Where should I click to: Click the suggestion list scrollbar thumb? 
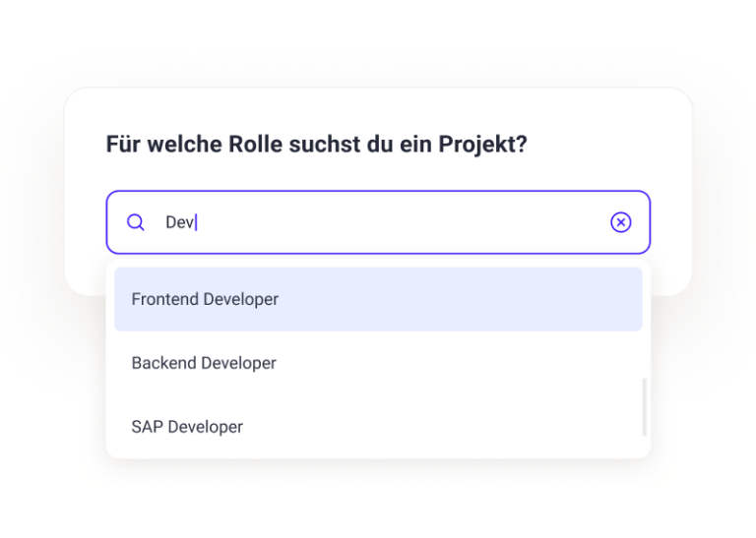644,407
